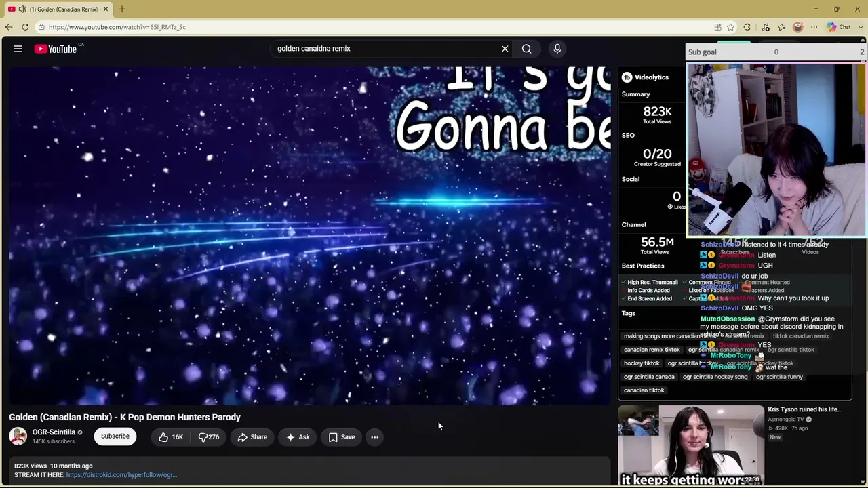This screenshot has width=868, height=488.
Task: Visit the Asmongold TV channel
Action: tap(787, 420)
